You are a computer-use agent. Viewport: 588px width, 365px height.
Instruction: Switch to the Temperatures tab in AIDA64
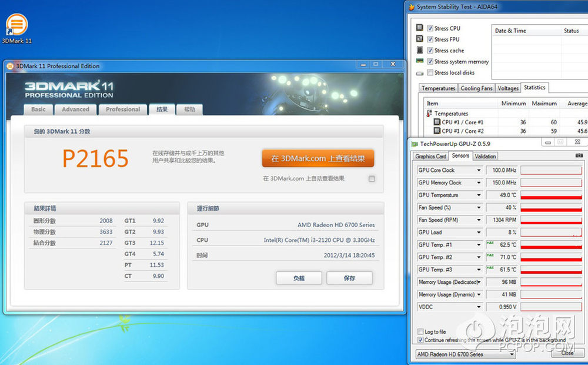pyautogui.click(x=438, y=88)
